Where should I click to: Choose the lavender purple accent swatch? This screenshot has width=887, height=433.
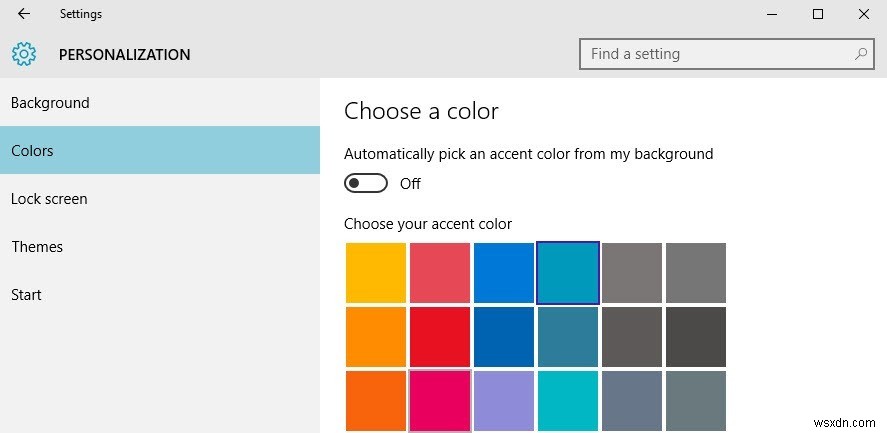pyautogui.click(x=504, y=401)
